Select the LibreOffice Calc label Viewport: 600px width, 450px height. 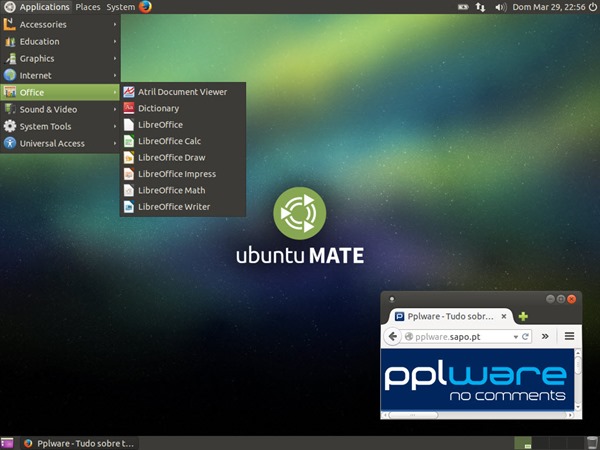click(170, 141)
